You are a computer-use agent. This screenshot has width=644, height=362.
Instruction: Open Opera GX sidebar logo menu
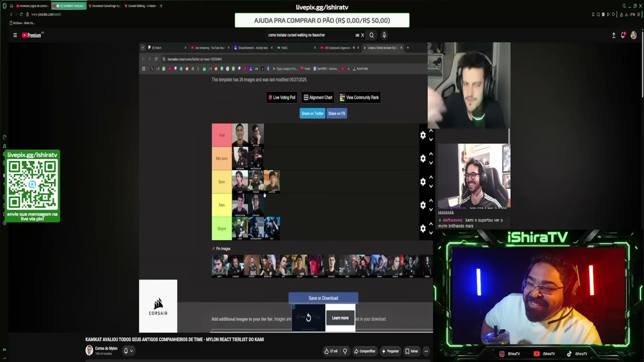click(5, 6)
